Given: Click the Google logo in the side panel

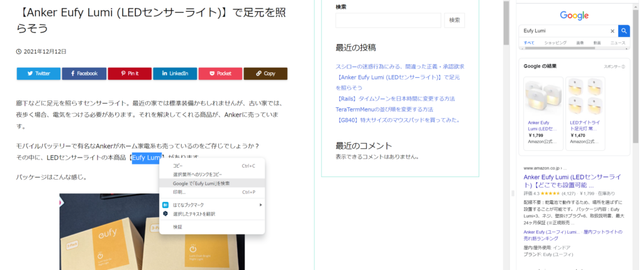Looking at the screenshot, I should coord(574,16).
